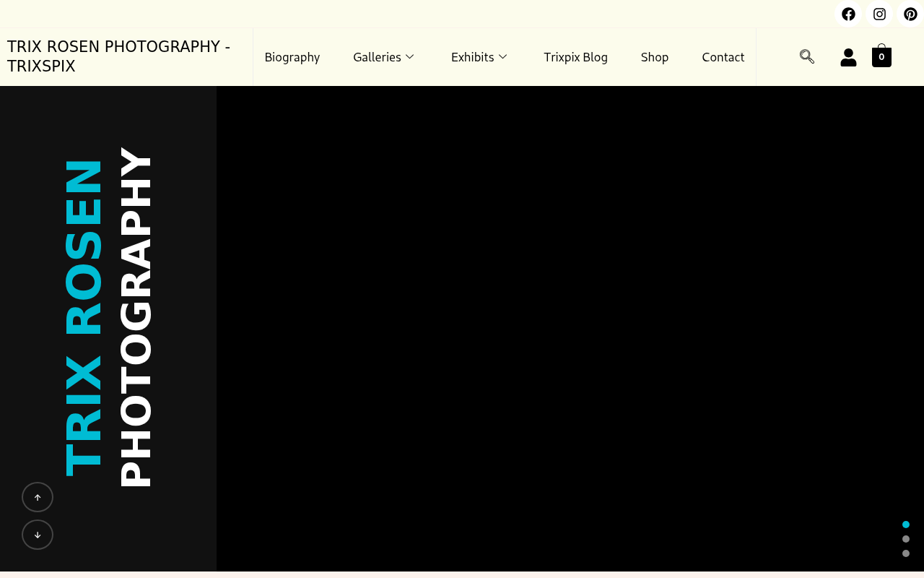This screenshot has height=578, width=924.
Task: Expand the Galleries submenu chevron
Action: (x=409, y=56)
